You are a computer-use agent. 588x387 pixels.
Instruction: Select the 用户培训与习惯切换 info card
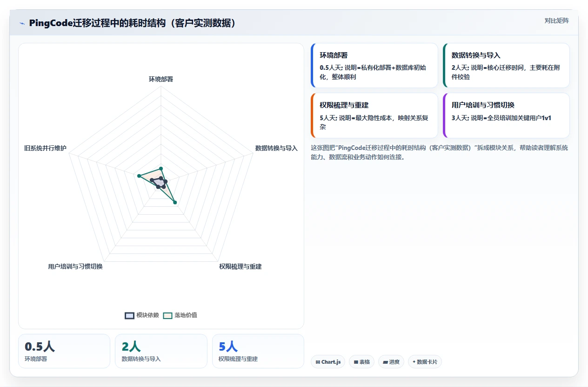click(x=506, y=115)
